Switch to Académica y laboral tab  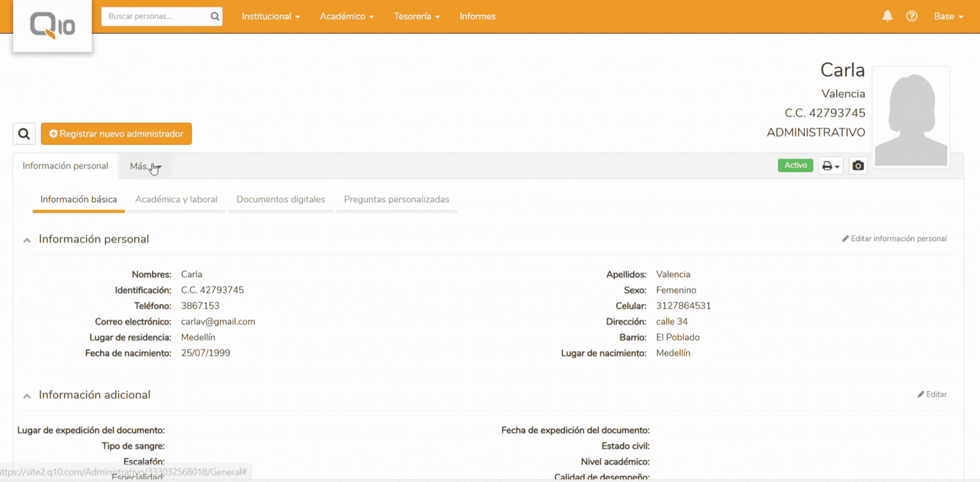pos(176,200)
